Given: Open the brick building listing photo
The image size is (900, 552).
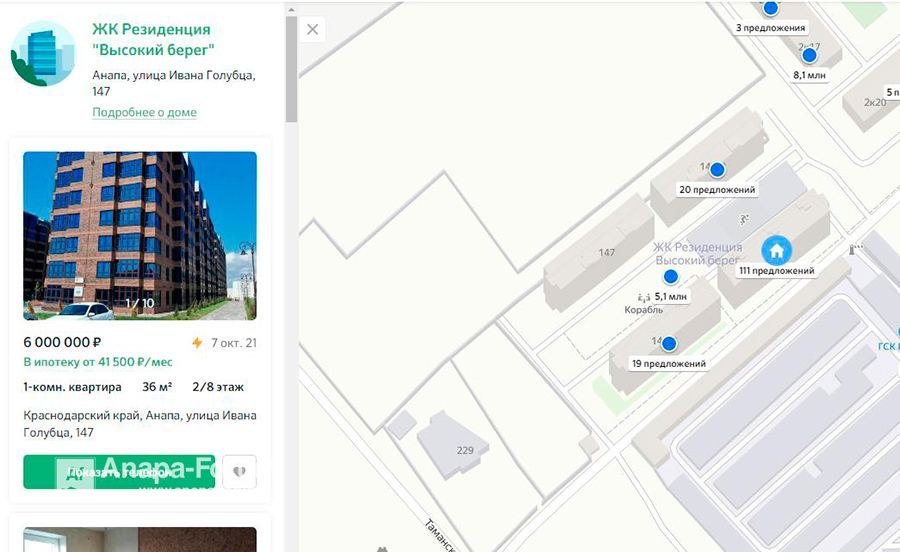Looking at the screenshot, I should coord(140,236).
